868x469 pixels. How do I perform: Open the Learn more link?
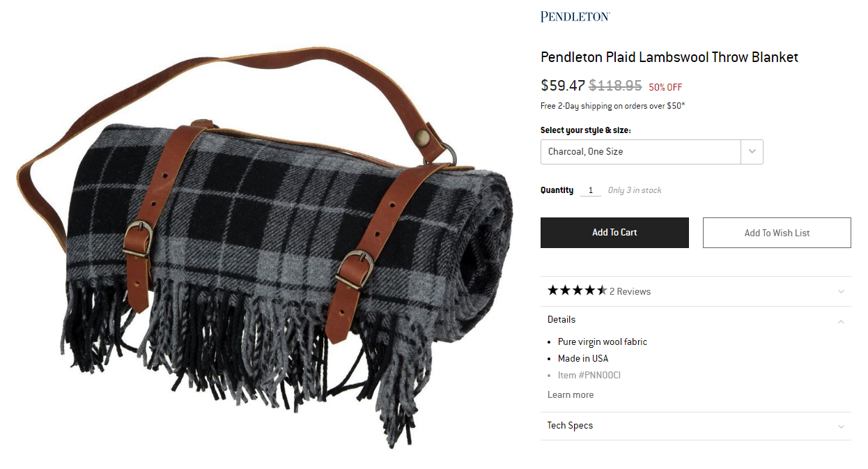pos(571,394)
